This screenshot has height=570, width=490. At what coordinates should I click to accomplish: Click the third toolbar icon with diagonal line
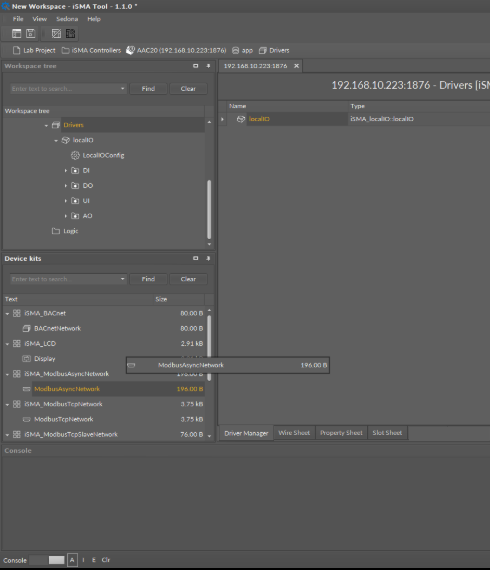click(56, 34)
